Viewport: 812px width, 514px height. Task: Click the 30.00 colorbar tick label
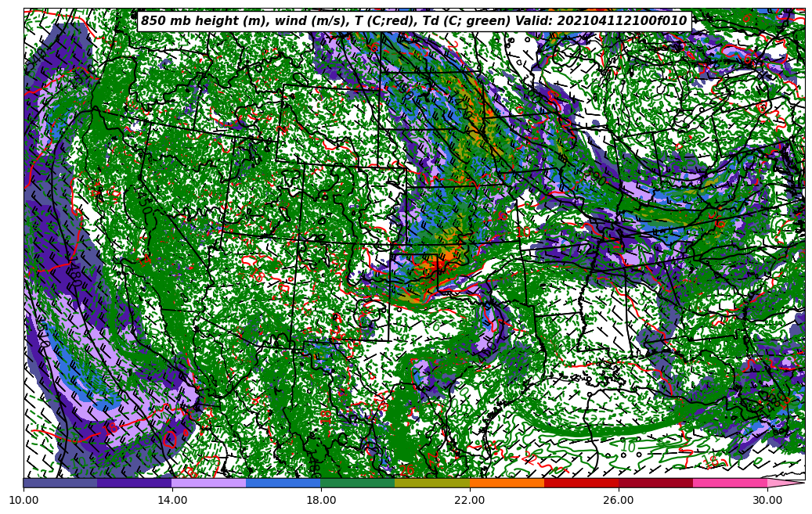tap(767, 499)
